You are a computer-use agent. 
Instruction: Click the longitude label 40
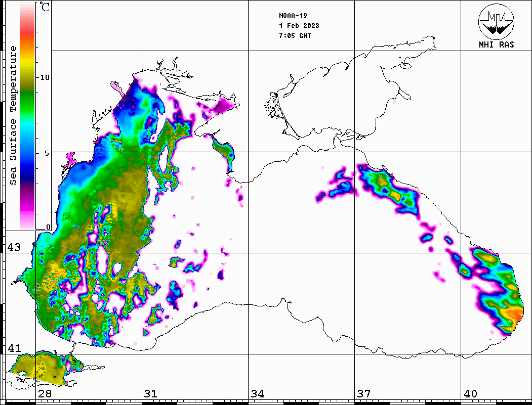pos(470,394)
